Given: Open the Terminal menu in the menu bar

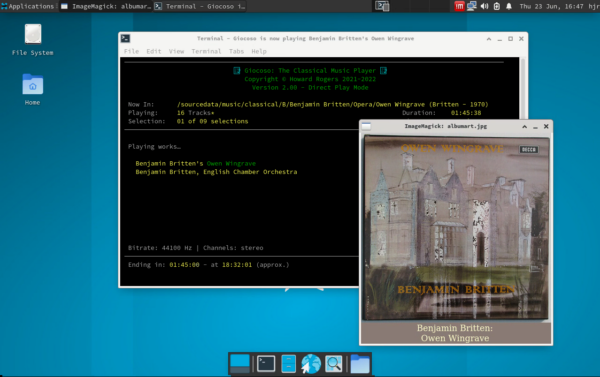Looking at the screenshot, I should point(206,51).
